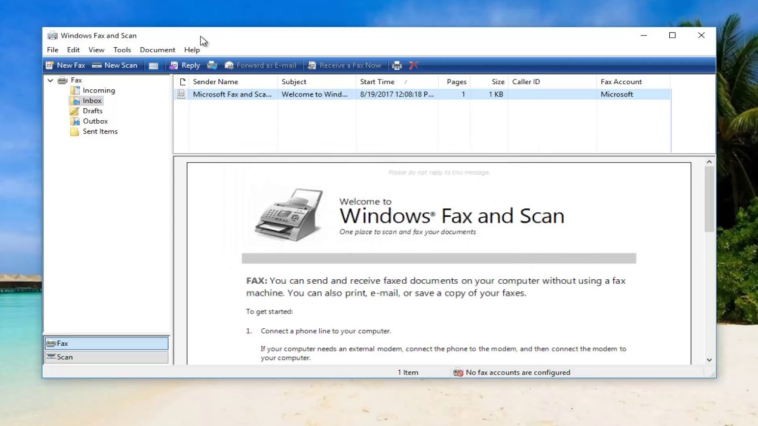Click the forward as fax icon next to Reply
Image resolution: width=758 pixels, height=426 pixels.
(x=212, y=65)
